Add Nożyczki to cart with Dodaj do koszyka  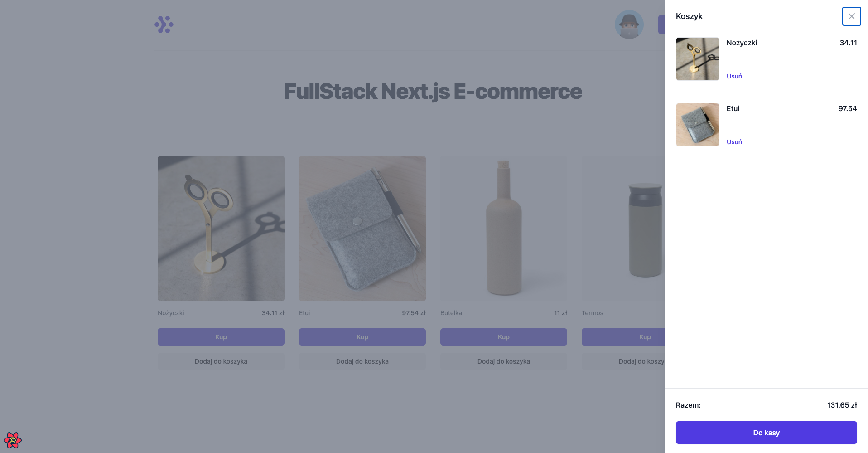221,361
